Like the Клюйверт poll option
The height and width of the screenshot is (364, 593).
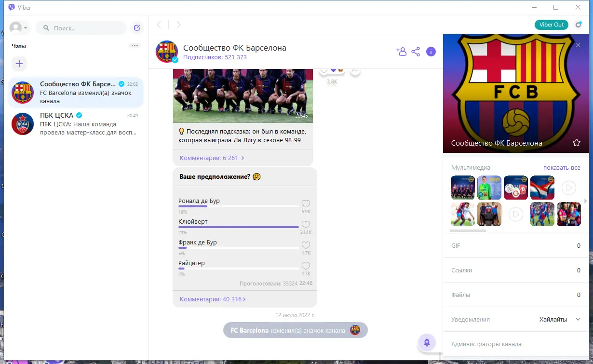pyautogui.click(x=306, y=224)
